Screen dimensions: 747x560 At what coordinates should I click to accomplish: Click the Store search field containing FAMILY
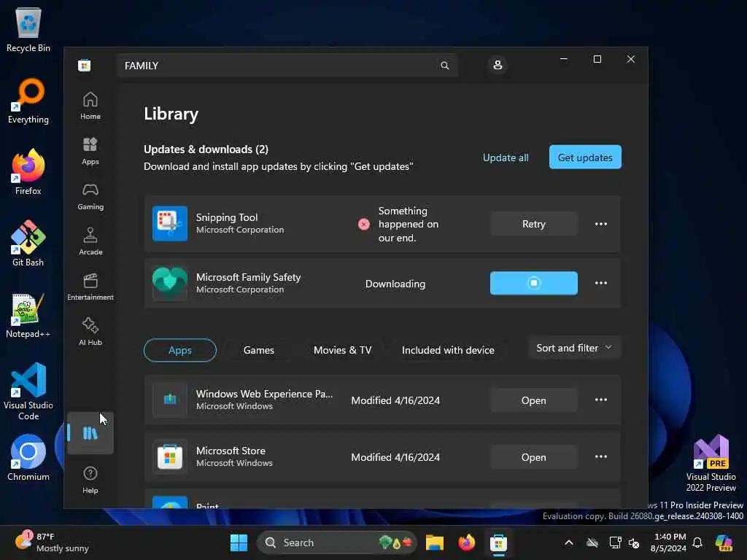click(x=287, y=66)
